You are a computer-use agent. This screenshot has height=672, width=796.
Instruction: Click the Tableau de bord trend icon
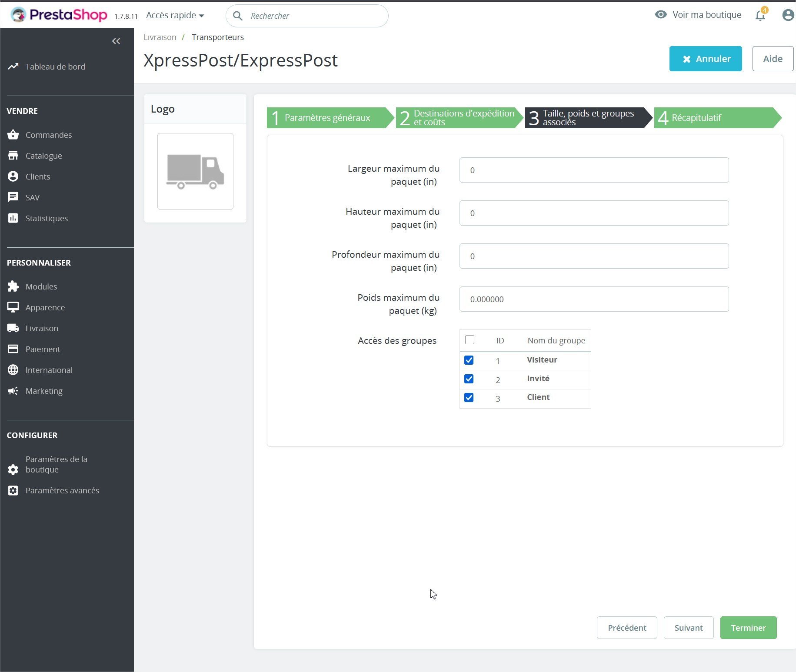tap(13, 67)
